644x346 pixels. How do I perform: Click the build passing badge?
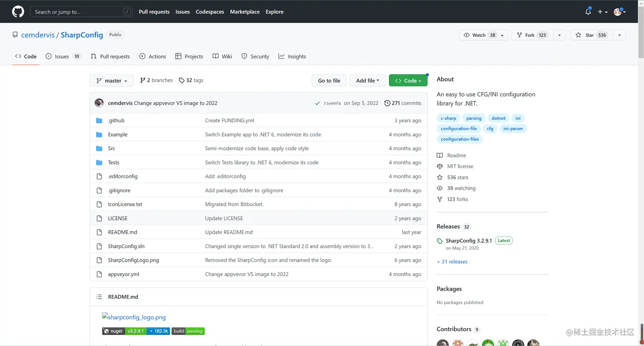[x=188, y=331]
